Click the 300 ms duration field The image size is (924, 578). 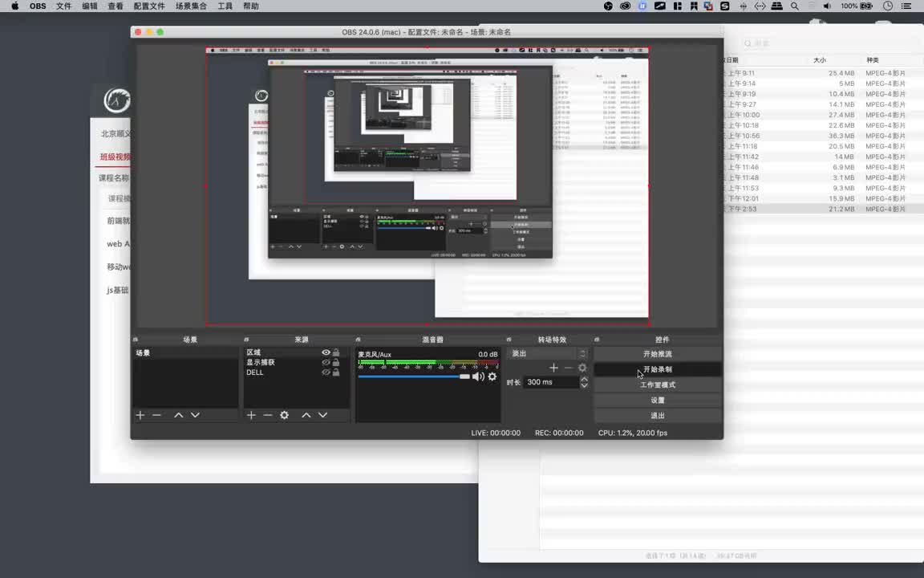tap(551, 382)
